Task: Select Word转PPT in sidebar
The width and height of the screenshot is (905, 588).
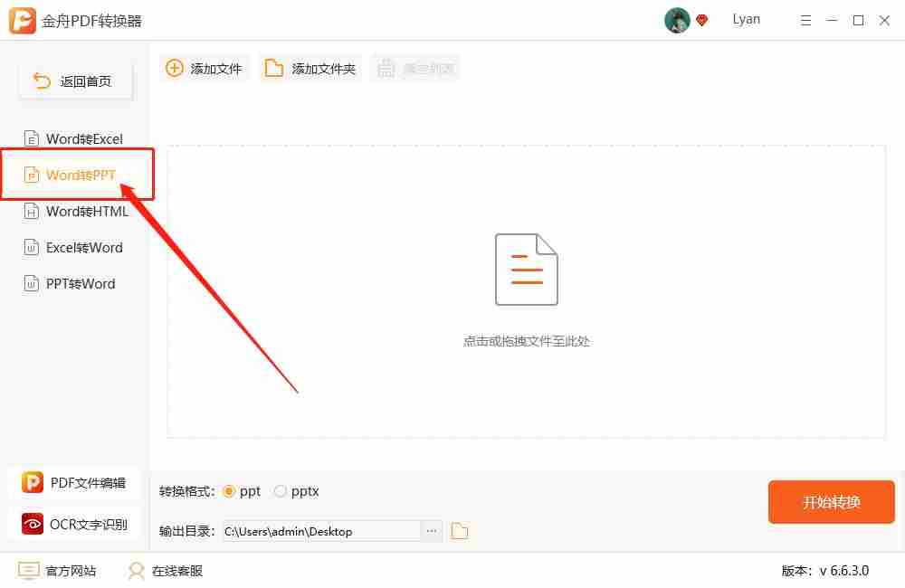Action: [71, 175]
